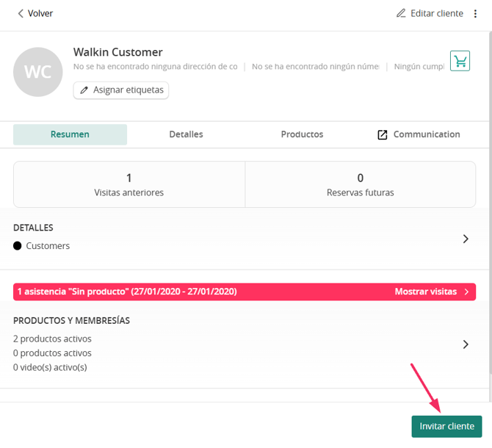Viewport: 492px width, 448px height.
Task: Open the three-dot more options menu
Action: tap(475, 13)
